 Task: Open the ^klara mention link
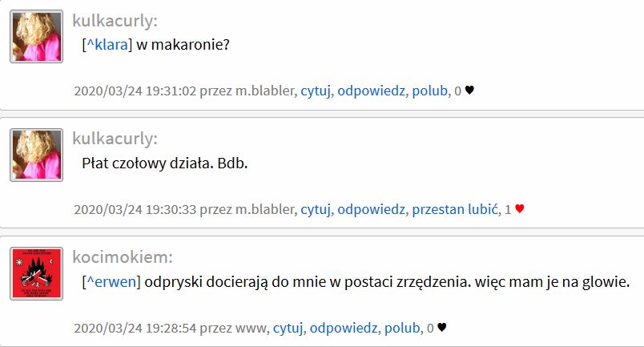pyautogui.click(x=107, y=44)
